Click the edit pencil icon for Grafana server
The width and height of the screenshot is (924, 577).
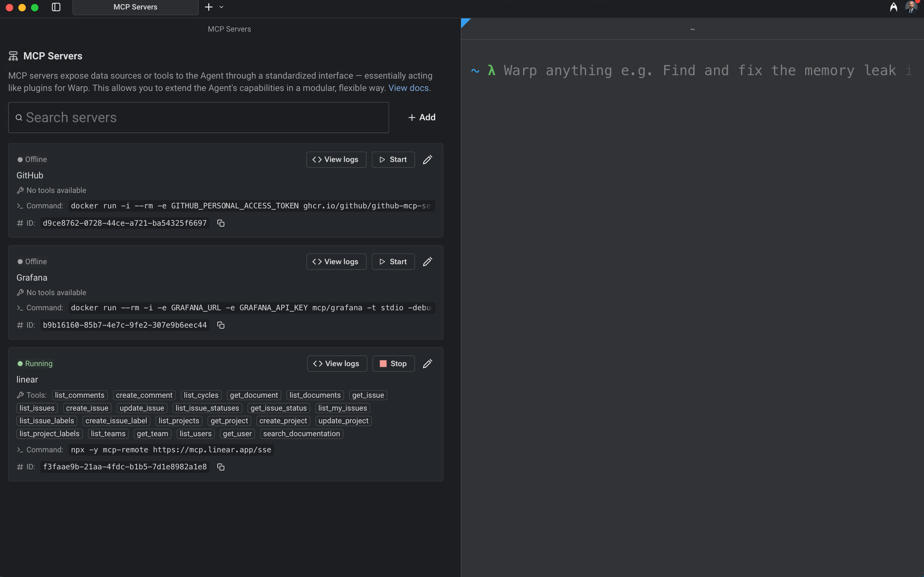click(x=427, y=262)
